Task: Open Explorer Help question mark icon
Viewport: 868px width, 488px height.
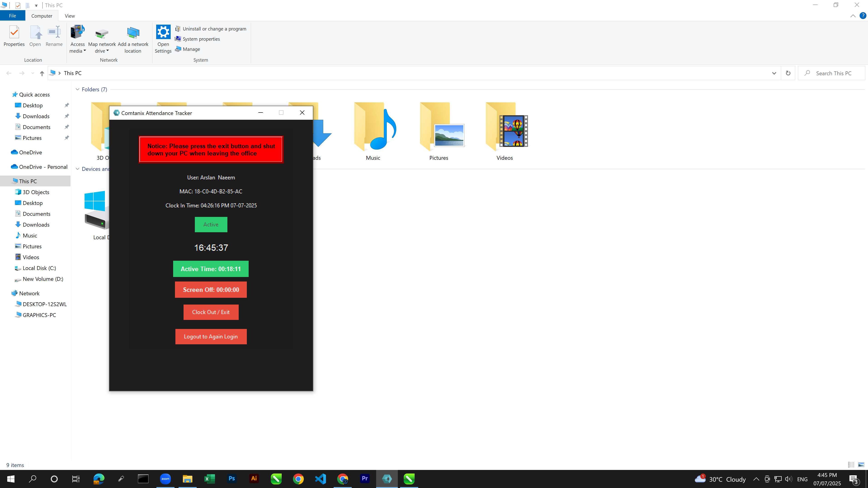Action: click(x=863, y=16)
